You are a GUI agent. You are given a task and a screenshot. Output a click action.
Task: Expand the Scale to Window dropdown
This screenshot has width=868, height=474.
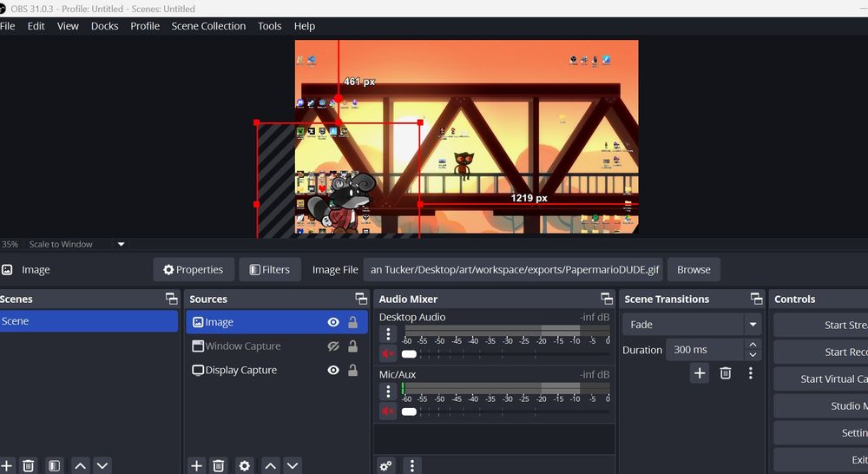pyautogui.click(x=122, y=245)
